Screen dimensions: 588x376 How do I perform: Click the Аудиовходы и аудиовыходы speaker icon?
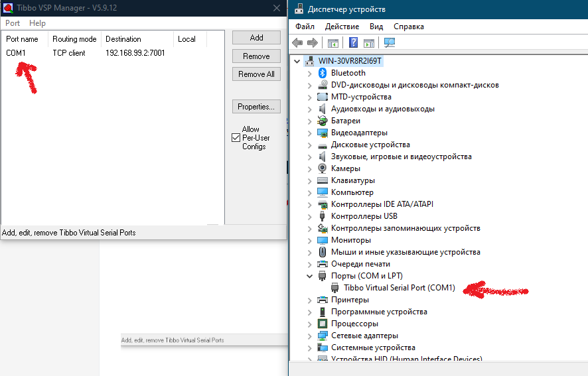click(x=322, y=109)
